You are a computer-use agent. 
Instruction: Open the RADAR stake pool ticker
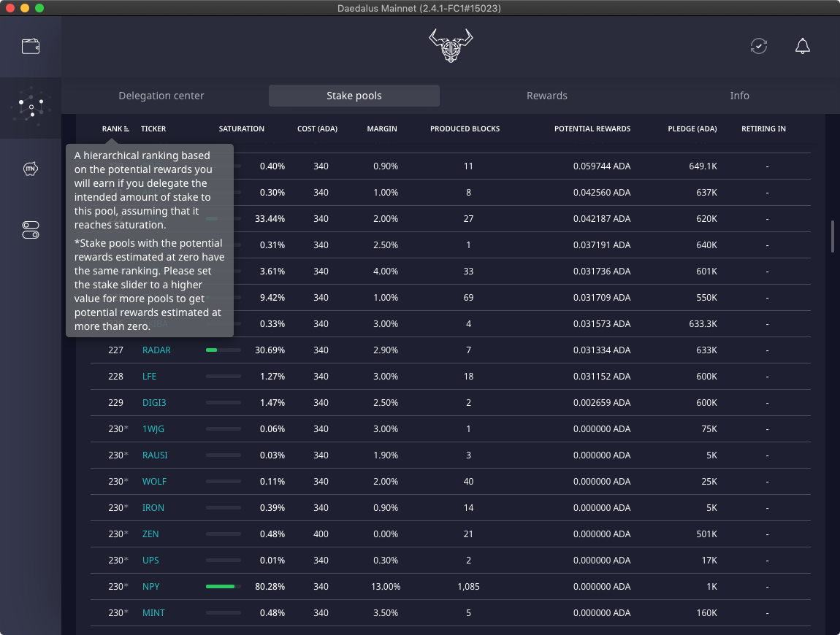156,350
